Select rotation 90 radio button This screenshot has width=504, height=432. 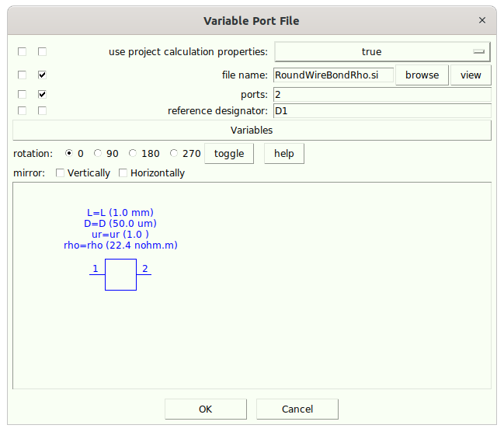tap(98, 153)
